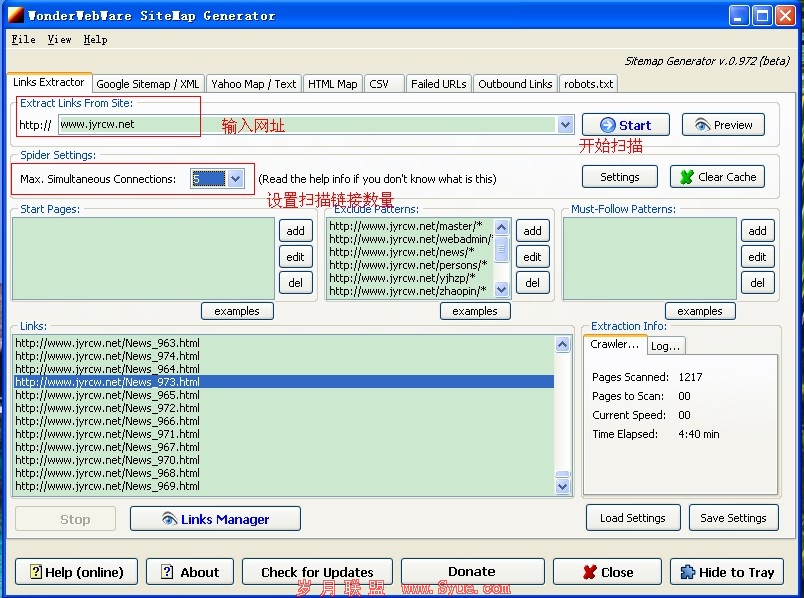Show Start Pages examples

(237, 311)
